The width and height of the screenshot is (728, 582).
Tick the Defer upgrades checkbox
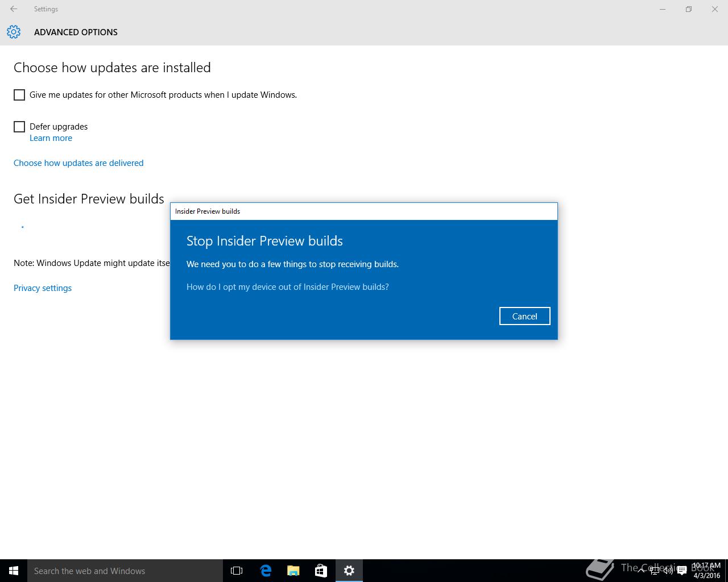(x=19, y=127)
